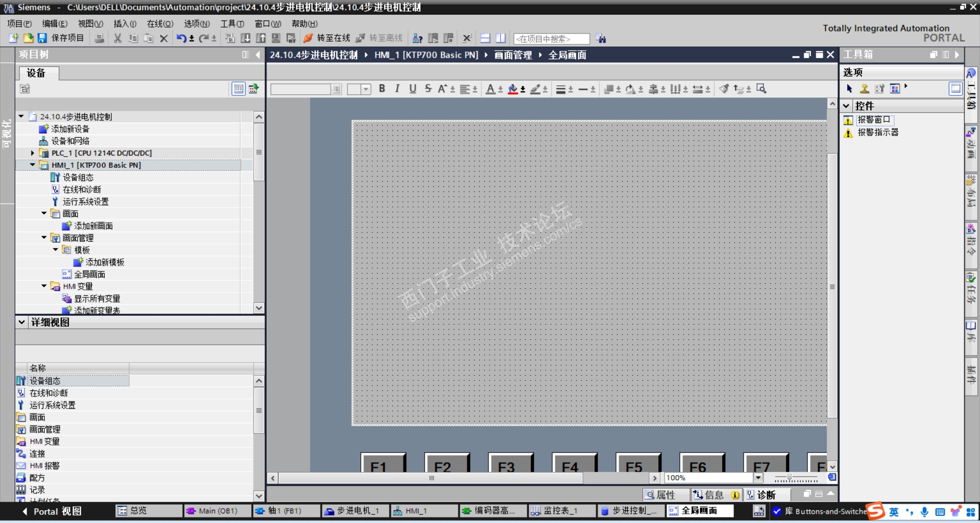Collapse the HMI_1 [KTP700 Basic PN] tree node
980x523 pixels.
(x=33, y=165)
